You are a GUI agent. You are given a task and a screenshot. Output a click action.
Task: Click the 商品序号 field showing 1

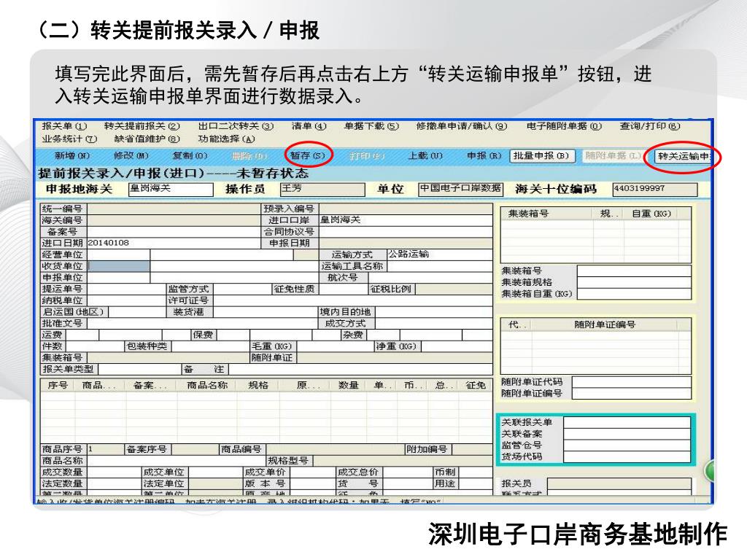106,449
